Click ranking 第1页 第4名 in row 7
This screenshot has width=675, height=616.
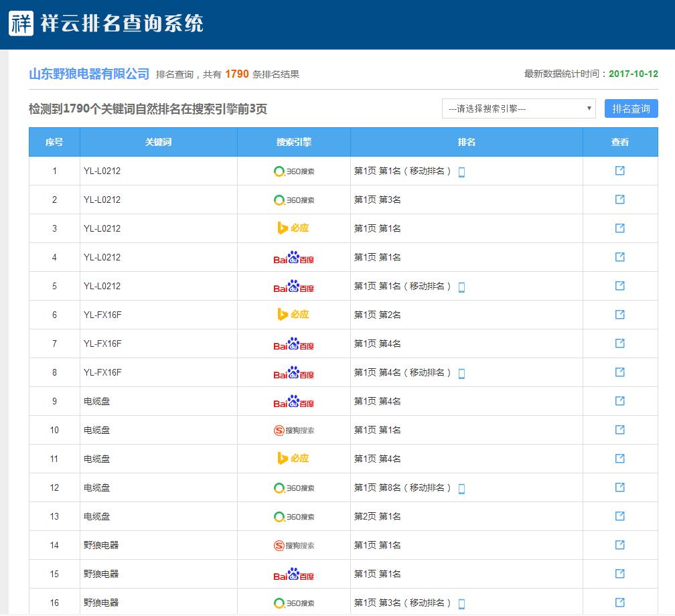coord(377,343)
